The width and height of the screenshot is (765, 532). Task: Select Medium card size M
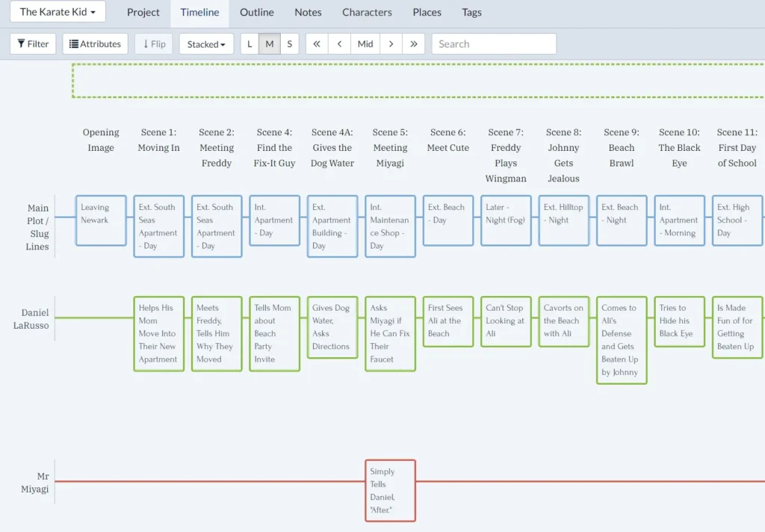269,44
